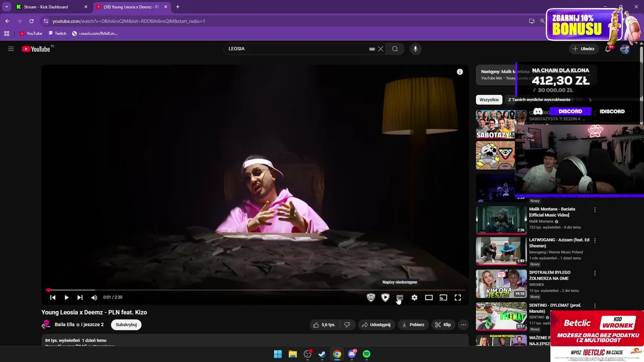644x362 pixels.
Task: Open the on-screen keyboard in search box
Action: (372, 49)
